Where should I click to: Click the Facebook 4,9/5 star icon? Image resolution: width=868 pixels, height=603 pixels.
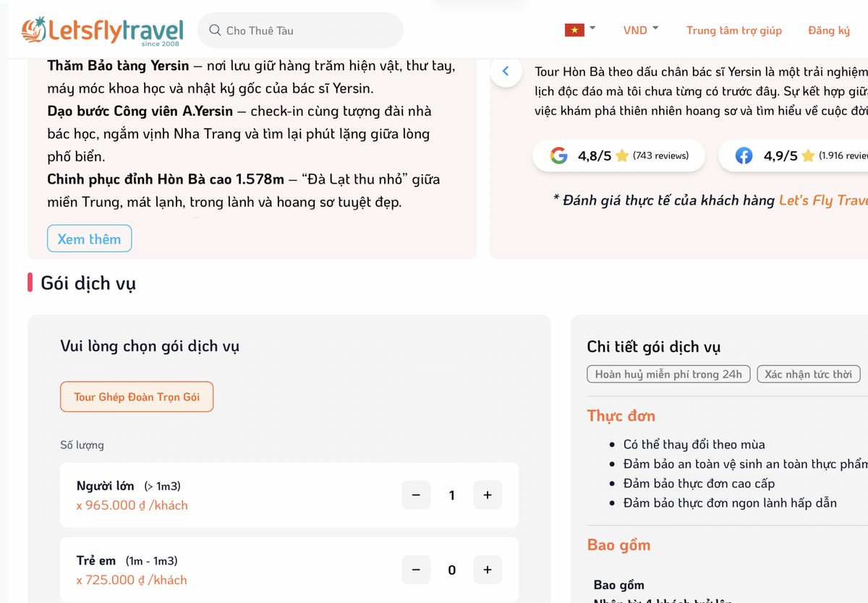(x=808, y=155)
